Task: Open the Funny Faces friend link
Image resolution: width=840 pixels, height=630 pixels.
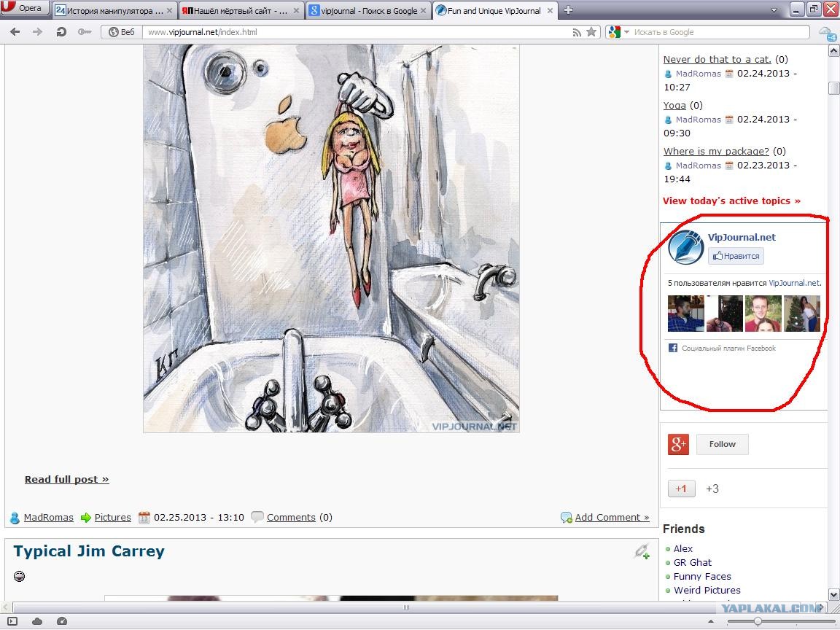Action: 702,577
